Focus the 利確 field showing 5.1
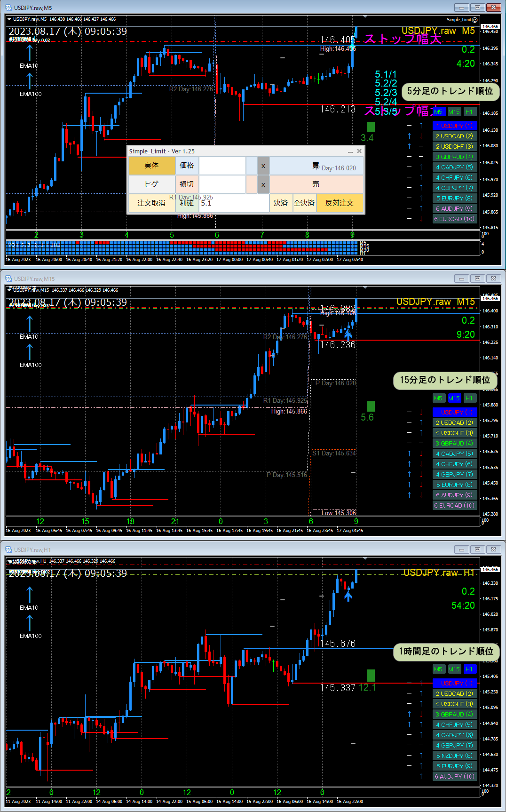Viewport: 506px width, 812px height. point(234,203)
